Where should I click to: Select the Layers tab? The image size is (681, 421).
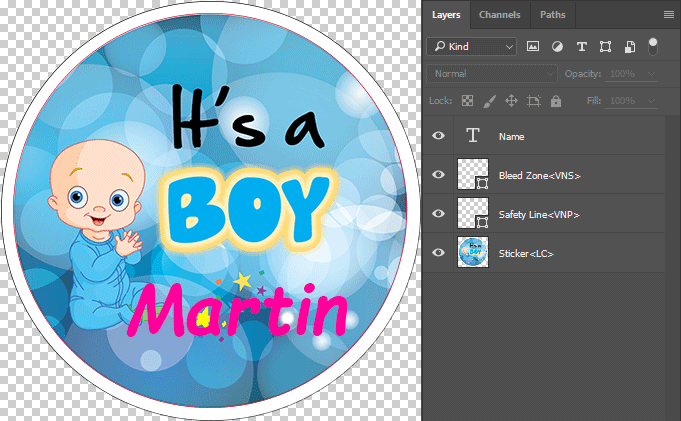coord(446,15)
